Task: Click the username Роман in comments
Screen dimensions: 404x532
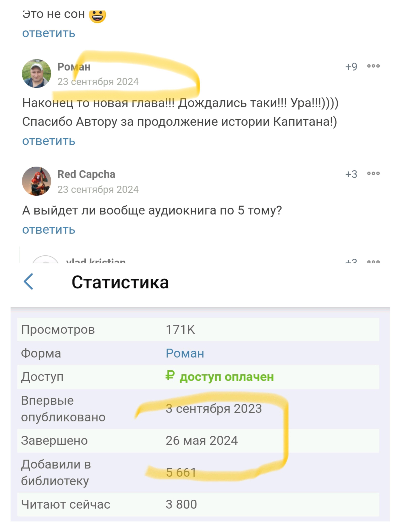Action: (74, 67)
